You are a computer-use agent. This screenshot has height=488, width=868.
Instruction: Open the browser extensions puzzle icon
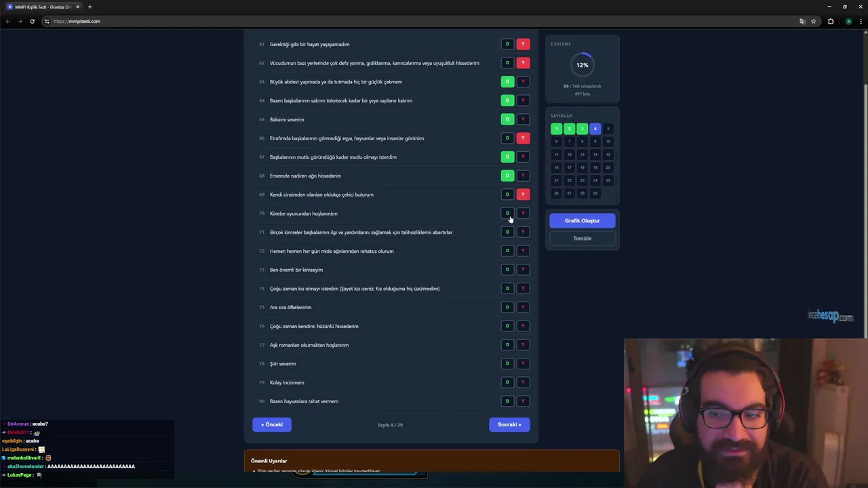(831, 21)
